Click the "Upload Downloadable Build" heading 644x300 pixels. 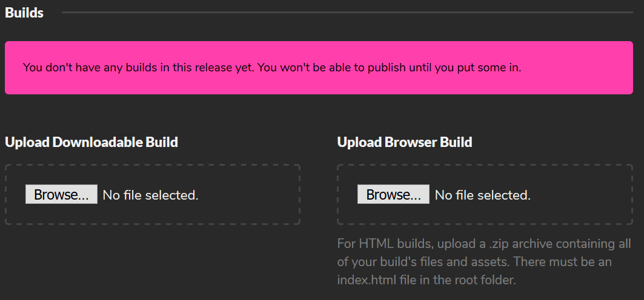(91, 143)
